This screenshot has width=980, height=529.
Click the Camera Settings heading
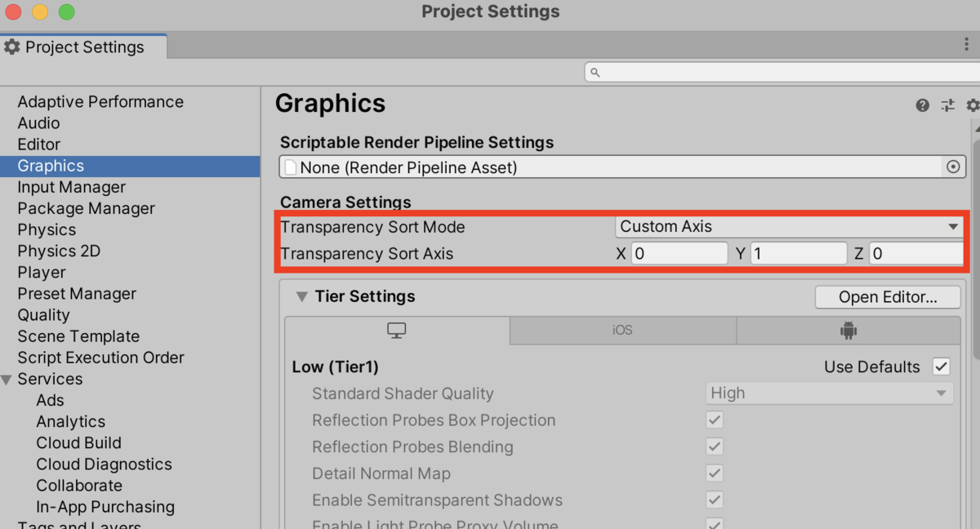pos(345,202)
